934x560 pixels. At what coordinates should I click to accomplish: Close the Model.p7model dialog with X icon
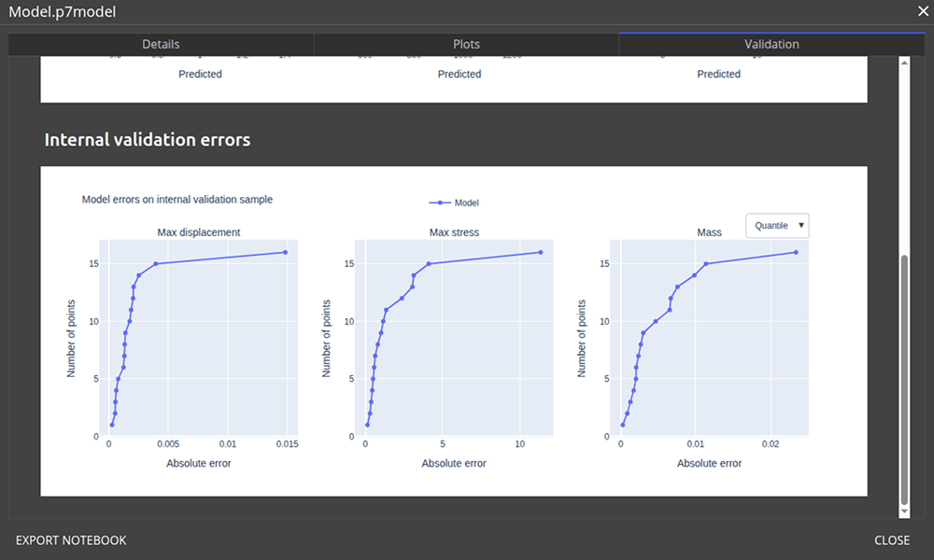tap(922, 11)
